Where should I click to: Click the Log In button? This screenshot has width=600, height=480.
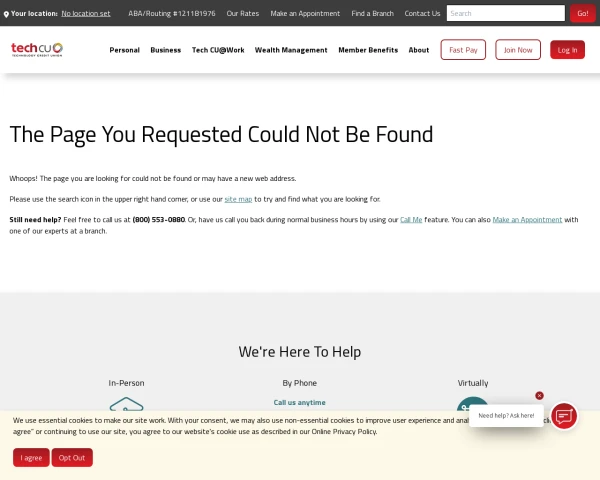pos(567,50)
